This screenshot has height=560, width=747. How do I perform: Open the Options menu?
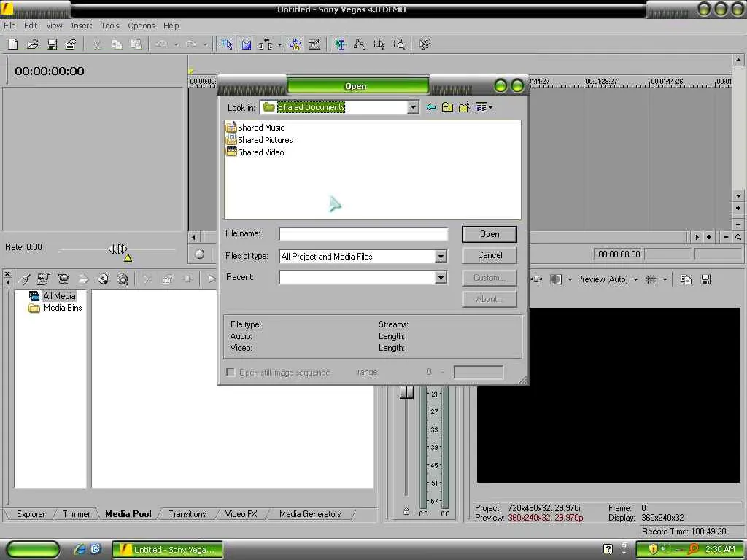coord(141,26)
